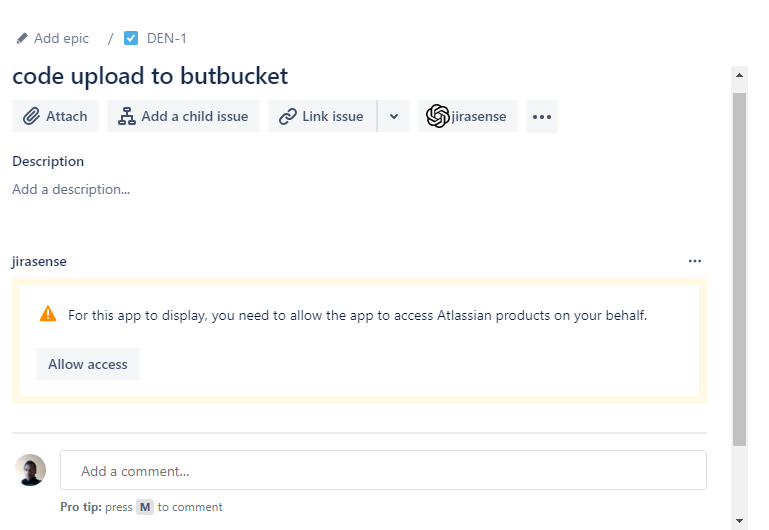
Task: Click the orange warning triangle icon
Action: click(x=48, y=314)
